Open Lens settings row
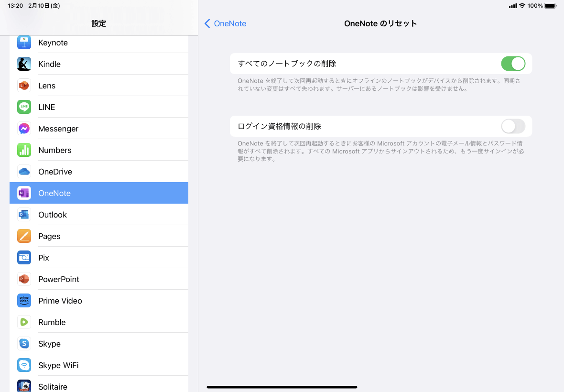This screenshot has width=564, height=392. [x=99, y=86]
